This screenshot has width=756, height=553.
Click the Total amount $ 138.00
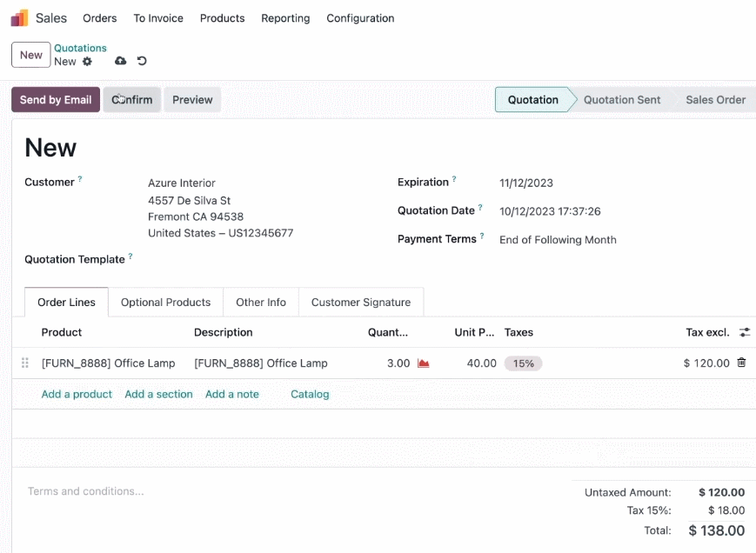click(717, 530)
